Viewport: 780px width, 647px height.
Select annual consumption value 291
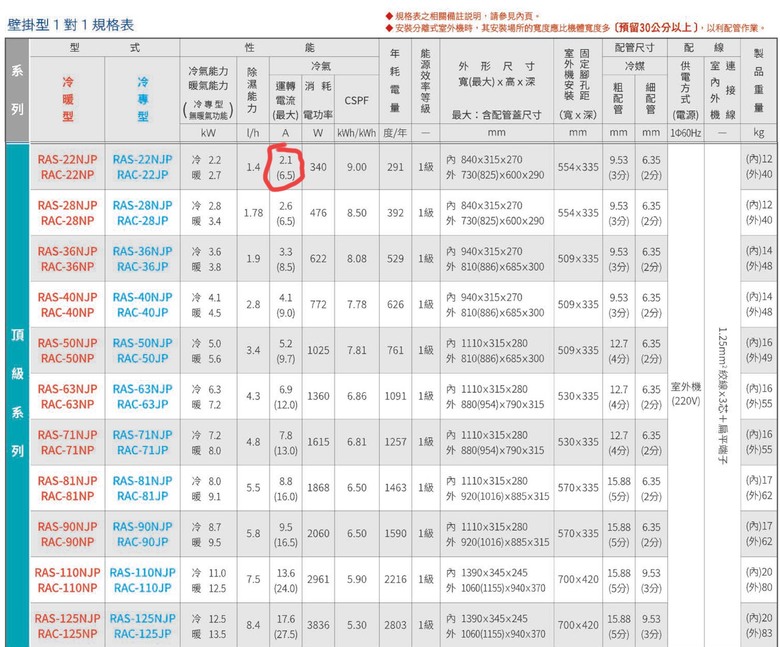tap(395, 167)
